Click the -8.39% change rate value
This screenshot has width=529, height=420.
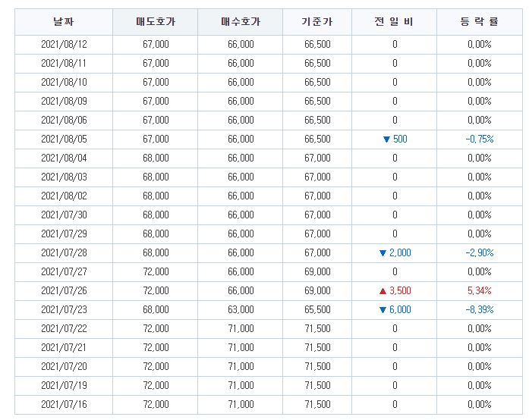click(480, 309)
